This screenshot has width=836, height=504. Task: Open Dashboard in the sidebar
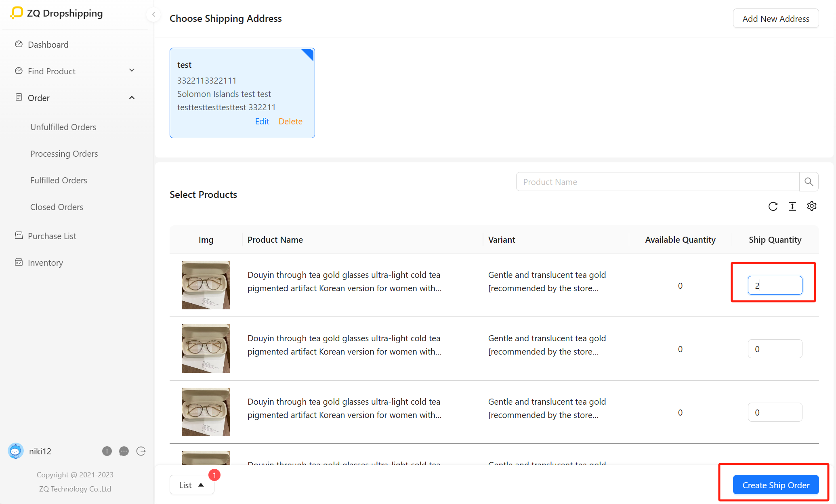(48, 44)
